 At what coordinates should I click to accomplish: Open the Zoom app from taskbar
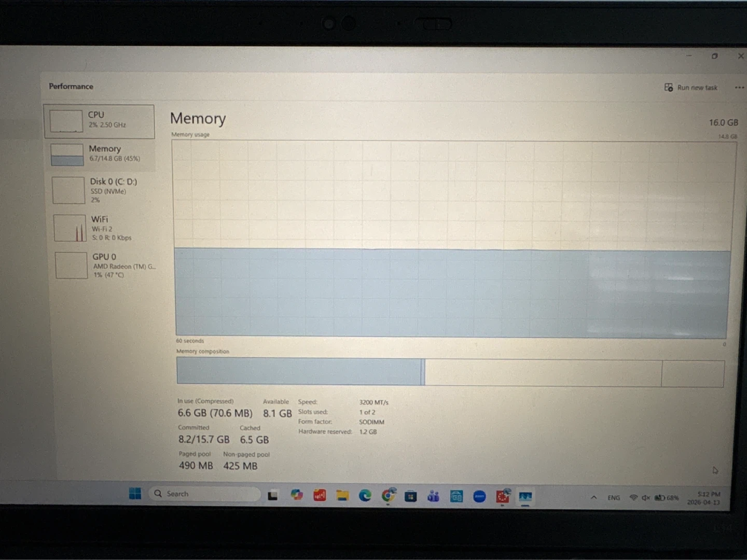(479, 497)
